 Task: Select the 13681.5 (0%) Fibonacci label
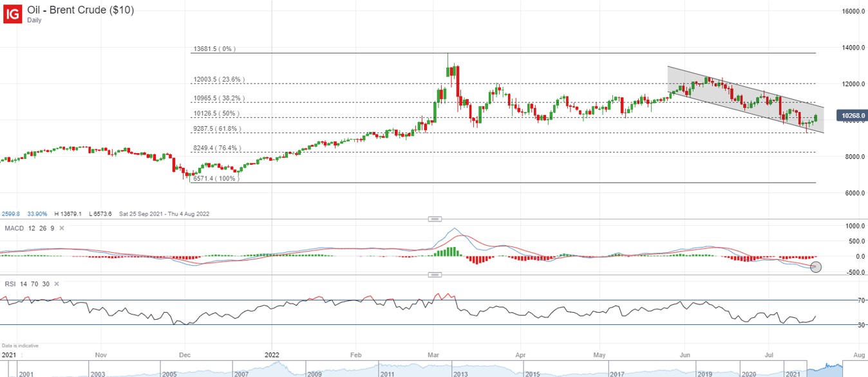216,49
